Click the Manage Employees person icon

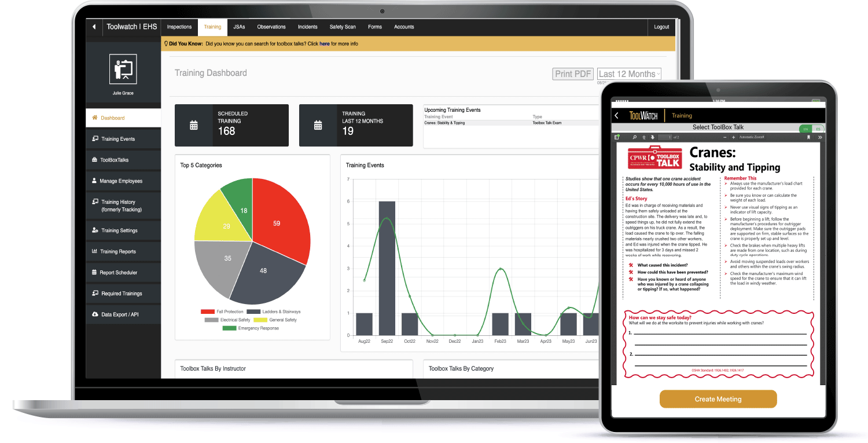94,181
